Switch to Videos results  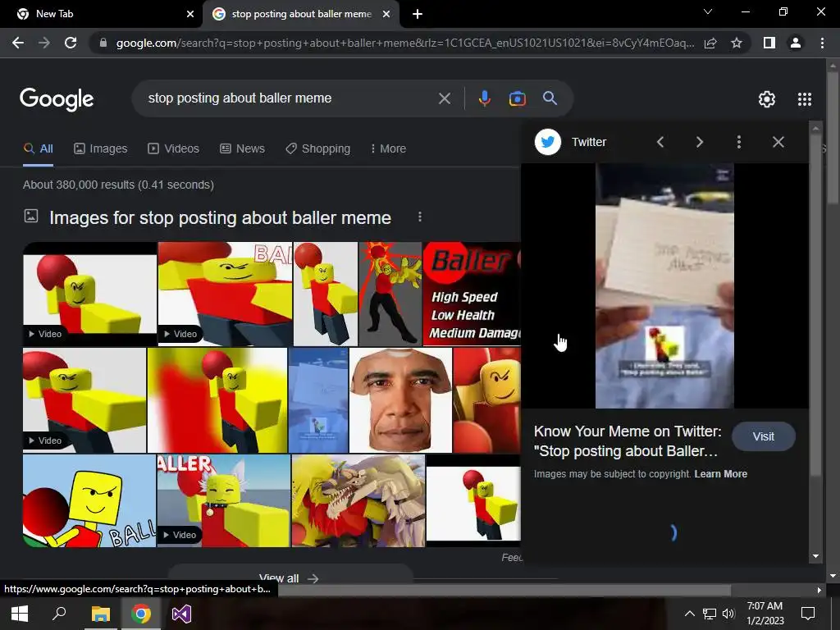[x=174, y=148]
